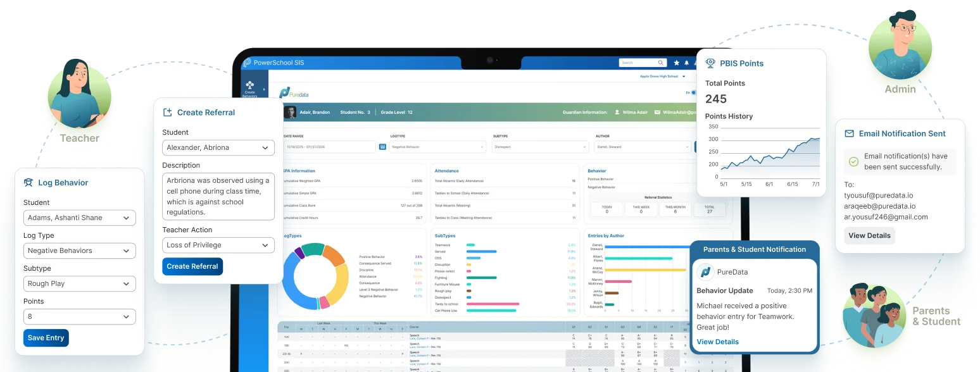Viewport: 980px width, 372px height.
Task: Click Brandon Adair's student photo
Action: point(289,112)
